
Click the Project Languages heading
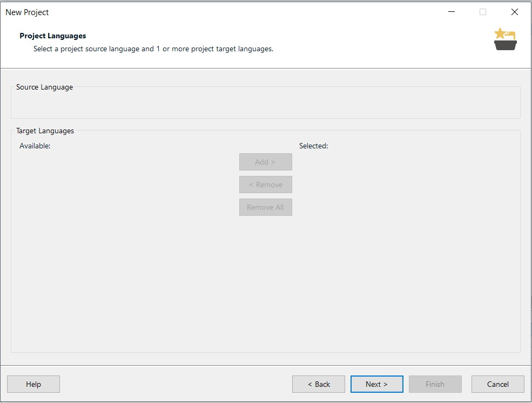click(x=52, y=36)
